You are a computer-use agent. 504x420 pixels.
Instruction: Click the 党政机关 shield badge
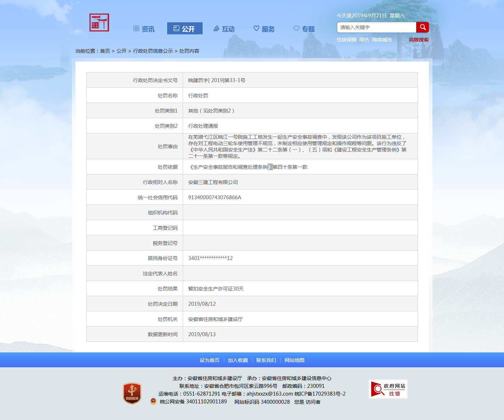pos(132,393)
